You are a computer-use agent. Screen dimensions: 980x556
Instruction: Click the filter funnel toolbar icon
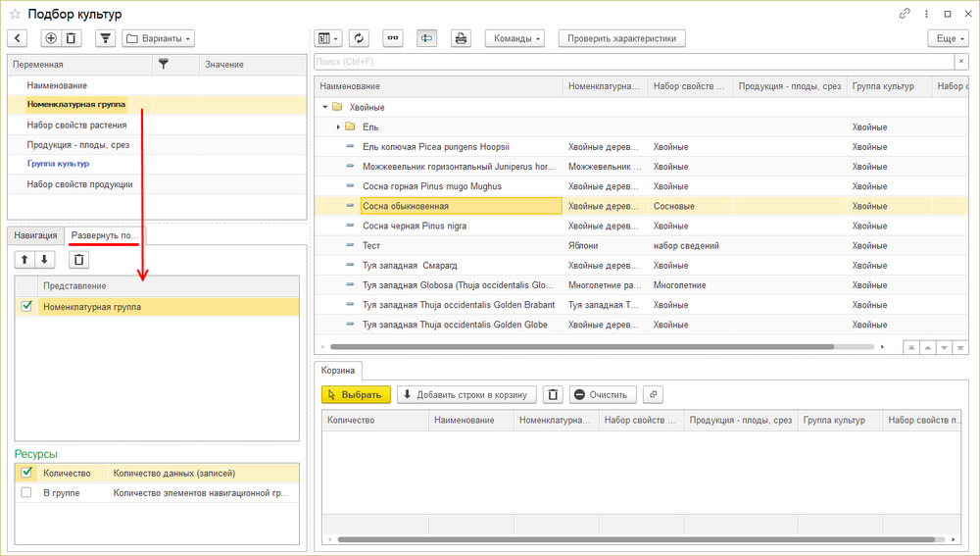[x=105, y=38]
